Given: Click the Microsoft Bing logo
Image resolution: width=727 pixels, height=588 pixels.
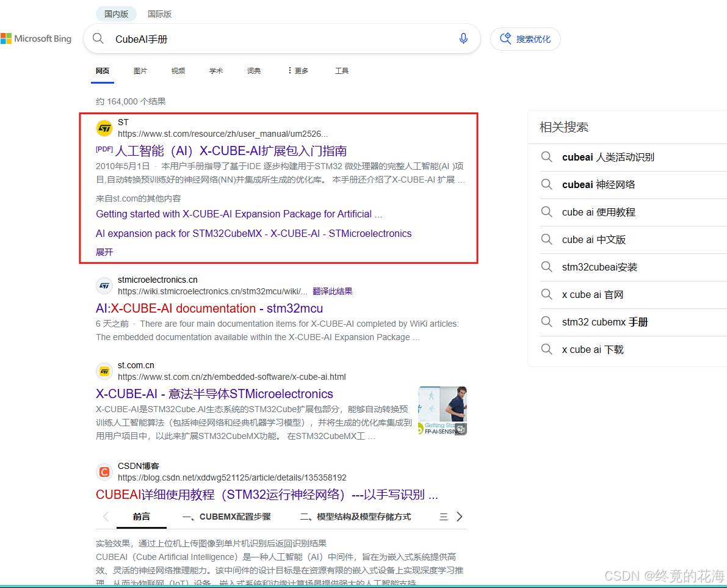Looking at the screenshot, I should (x=36, y=38).
